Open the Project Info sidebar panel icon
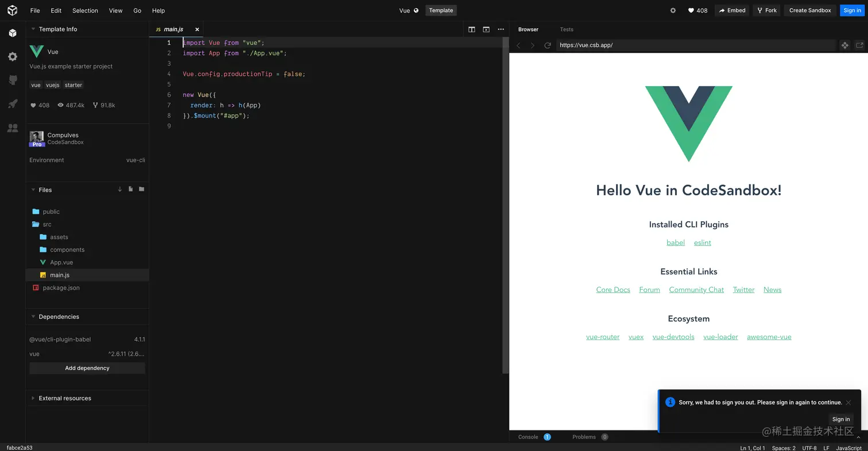This screenshot has height=451, width=868. 13,33
